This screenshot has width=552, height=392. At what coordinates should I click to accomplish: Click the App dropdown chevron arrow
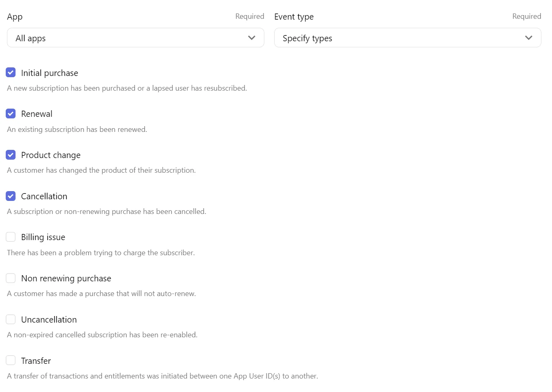[x=252, y=38]
